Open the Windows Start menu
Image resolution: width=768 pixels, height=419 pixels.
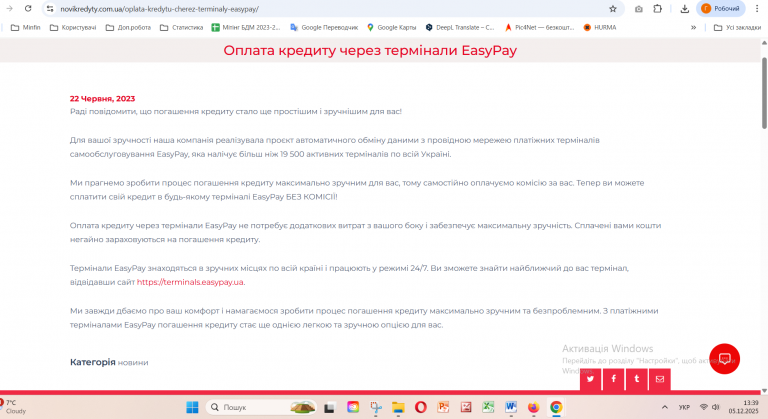(192, 407)
